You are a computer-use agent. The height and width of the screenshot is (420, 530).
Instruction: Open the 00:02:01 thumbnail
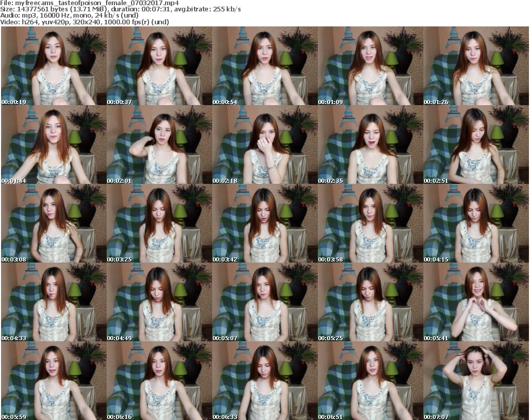tap(159, 144)
